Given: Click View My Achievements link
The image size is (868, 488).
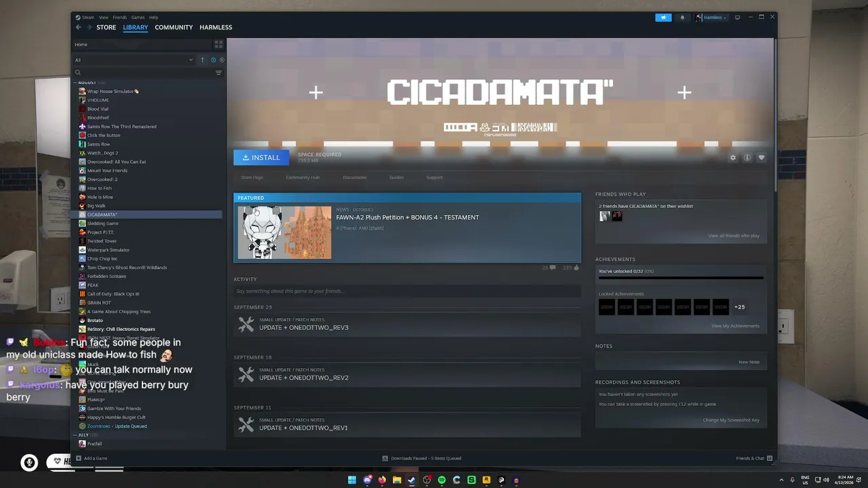Looking at the screenshot, I should coord(735,326).
